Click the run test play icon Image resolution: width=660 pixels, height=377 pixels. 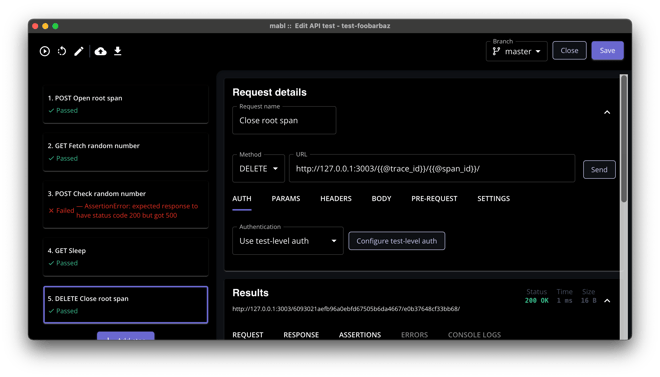pos(45,51)
